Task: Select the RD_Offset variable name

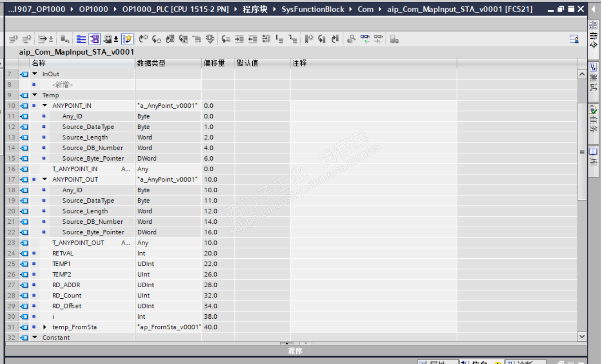Action: click(67, 306)
